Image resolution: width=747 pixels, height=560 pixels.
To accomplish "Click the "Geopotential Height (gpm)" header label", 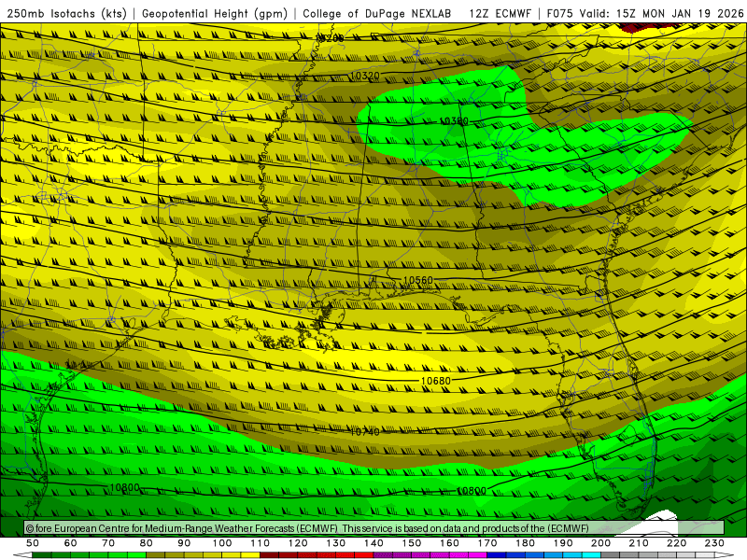I will point(215,14).
